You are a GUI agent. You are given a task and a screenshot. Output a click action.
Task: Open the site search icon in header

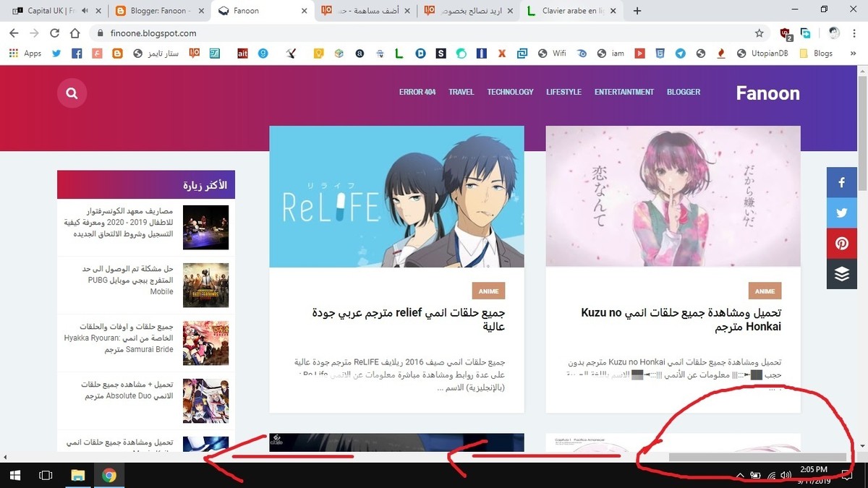tap(72, 93)
